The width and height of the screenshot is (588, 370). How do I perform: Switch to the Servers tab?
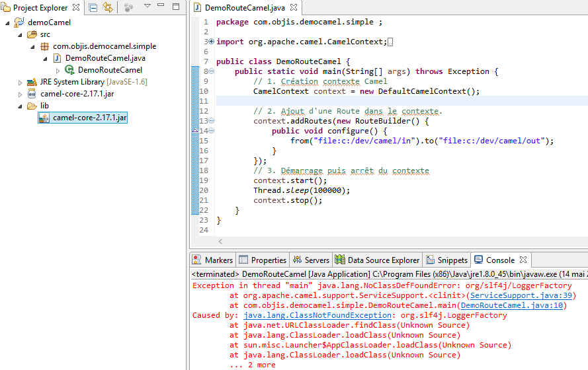point(311,260)
